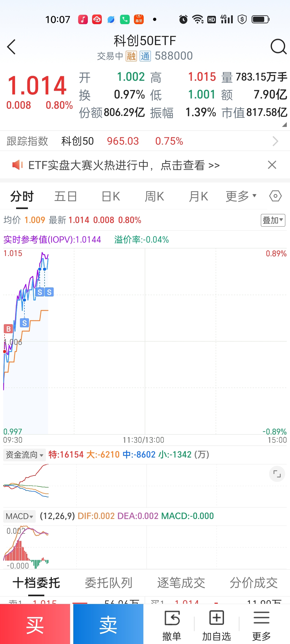Switch to 委托队列 tab
The height and width of the screenshot is (644, 290).
click(x=109, y=583)
